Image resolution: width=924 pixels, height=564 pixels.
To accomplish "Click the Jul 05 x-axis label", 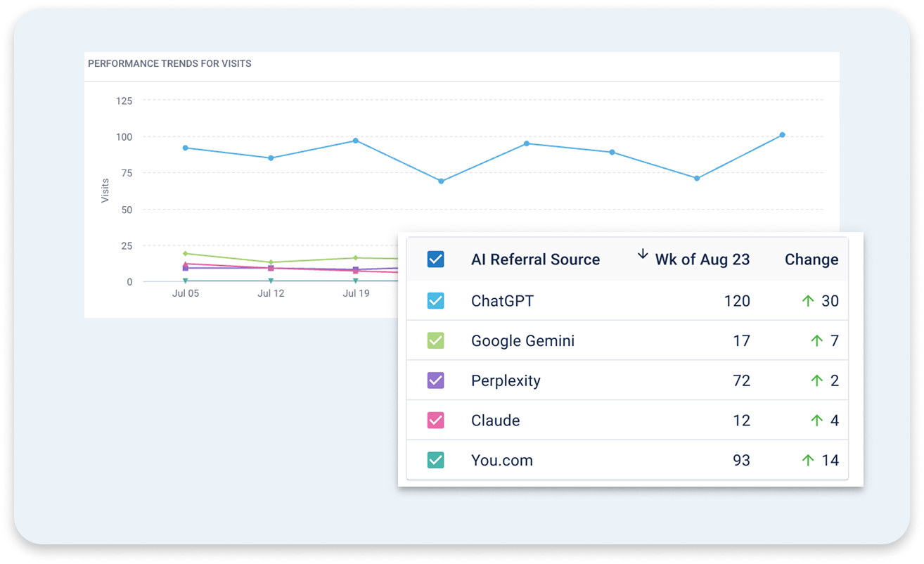I will coord(186,293).
